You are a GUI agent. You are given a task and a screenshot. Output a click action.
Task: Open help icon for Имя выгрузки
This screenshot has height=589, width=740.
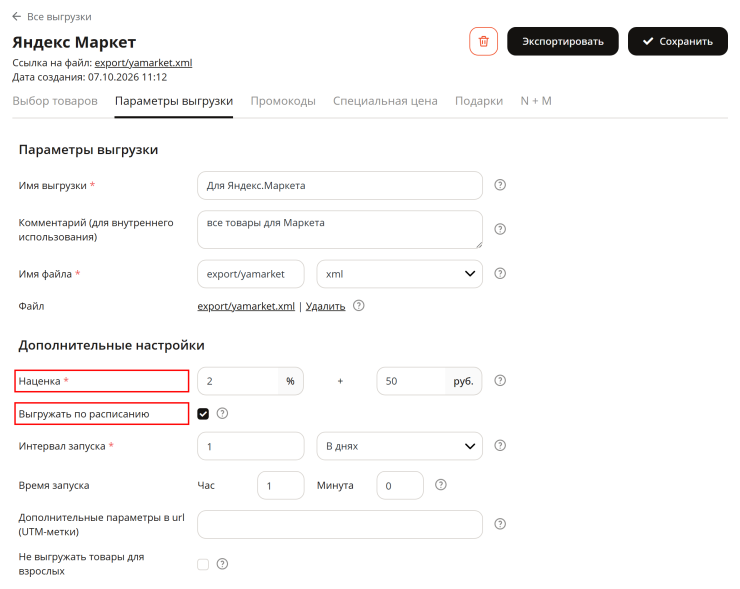click(500, 185)
